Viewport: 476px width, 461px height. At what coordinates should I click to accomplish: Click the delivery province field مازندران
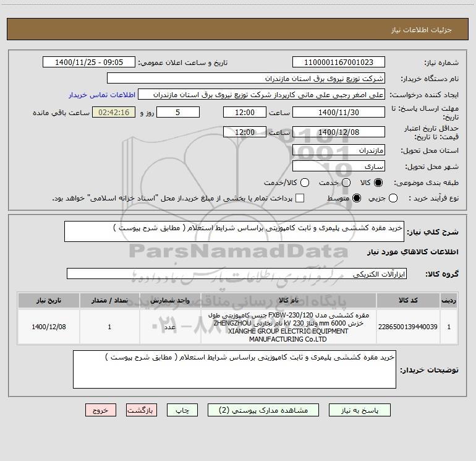[x=339, y=150]
